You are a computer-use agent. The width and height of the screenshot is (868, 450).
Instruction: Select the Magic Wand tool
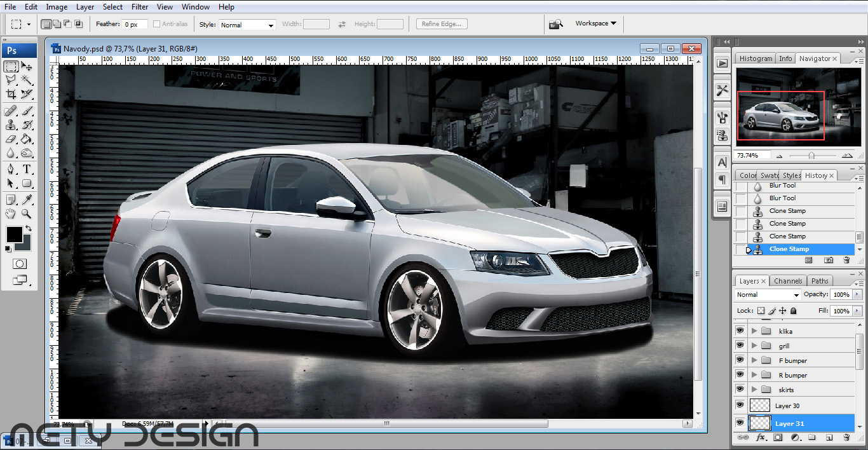27,80
